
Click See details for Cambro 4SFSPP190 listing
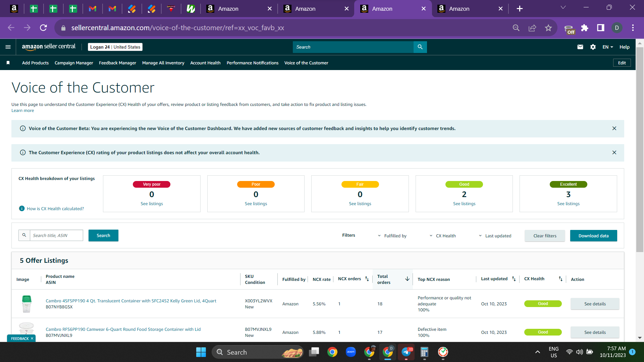(x=595, y=304)
